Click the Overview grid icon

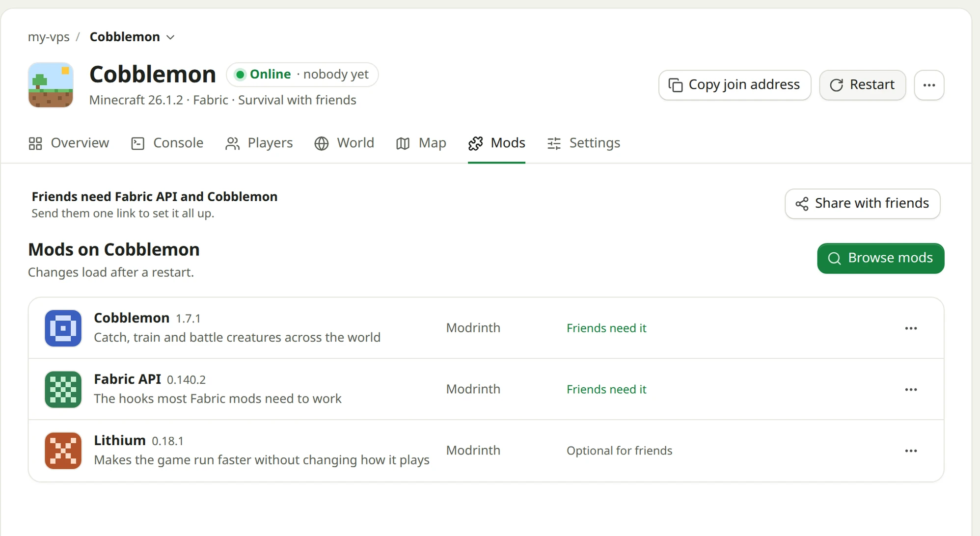pos(35,143)
